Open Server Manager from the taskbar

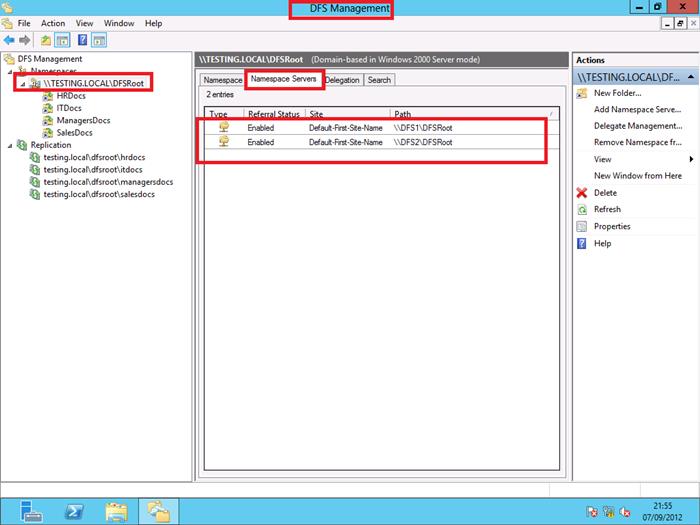coord(31,511)
